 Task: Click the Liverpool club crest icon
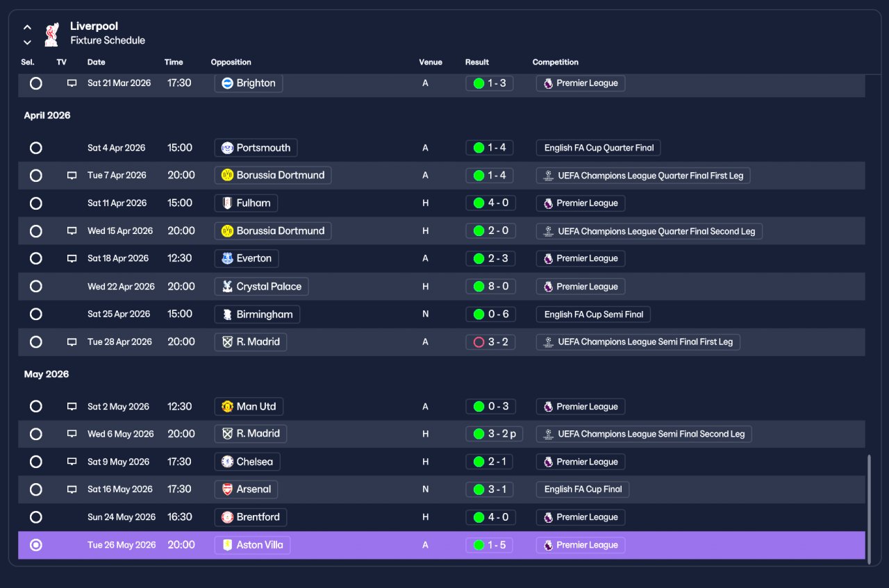(x=51, y=34)
